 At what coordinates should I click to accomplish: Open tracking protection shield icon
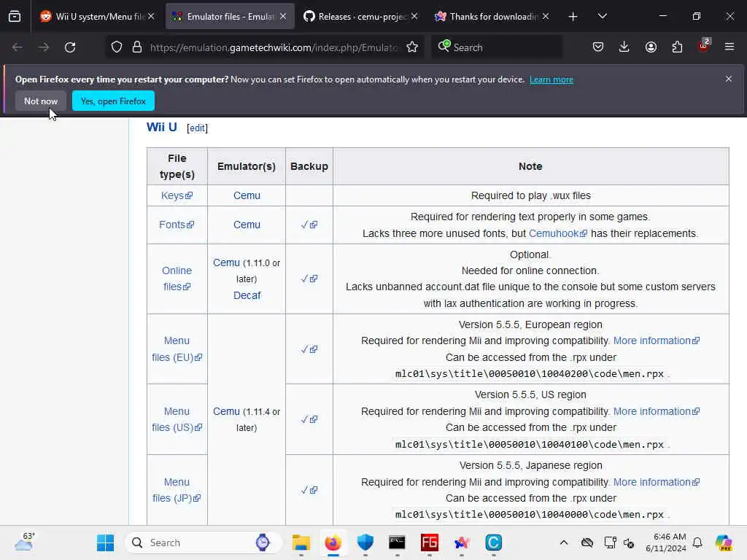pos(117,47)
